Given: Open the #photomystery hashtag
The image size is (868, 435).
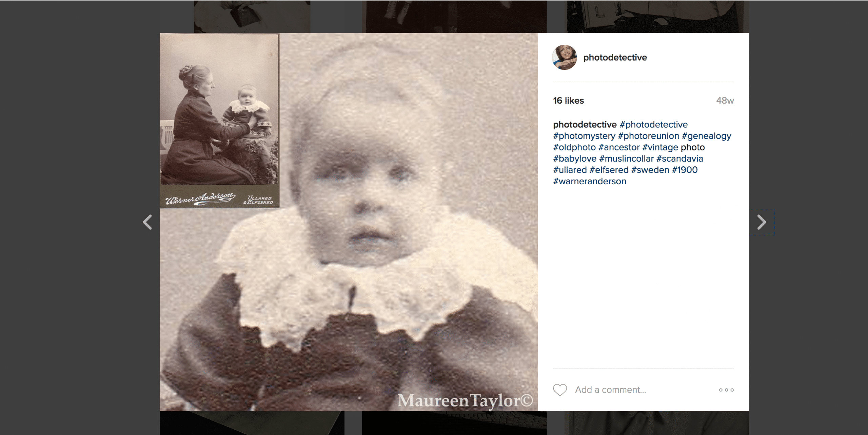Looking at the screenshot, I should (584, 136).
